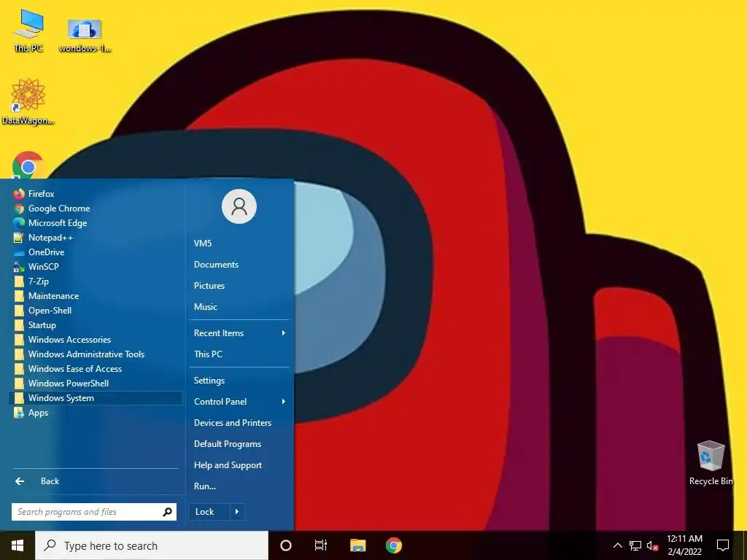Viewport: 747px width, 560px height.
Task: Open the Run... dialog
Action: [x=239, y=486]
